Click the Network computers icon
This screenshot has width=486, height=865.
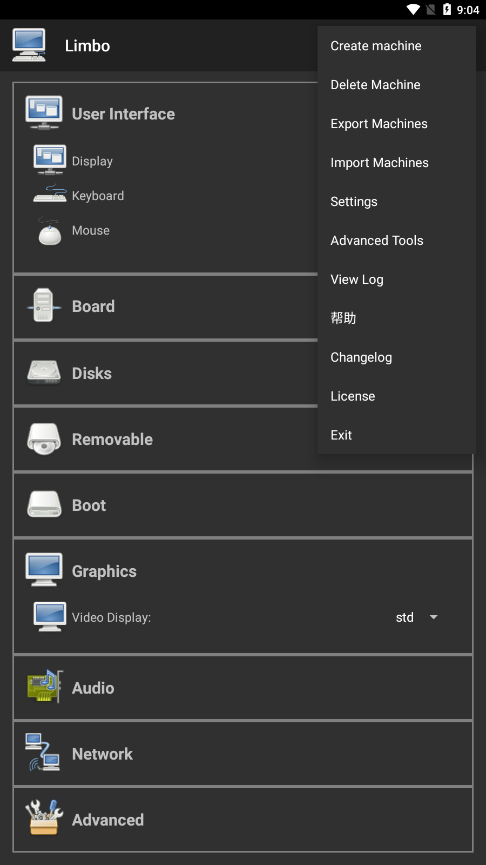[42, 752]
